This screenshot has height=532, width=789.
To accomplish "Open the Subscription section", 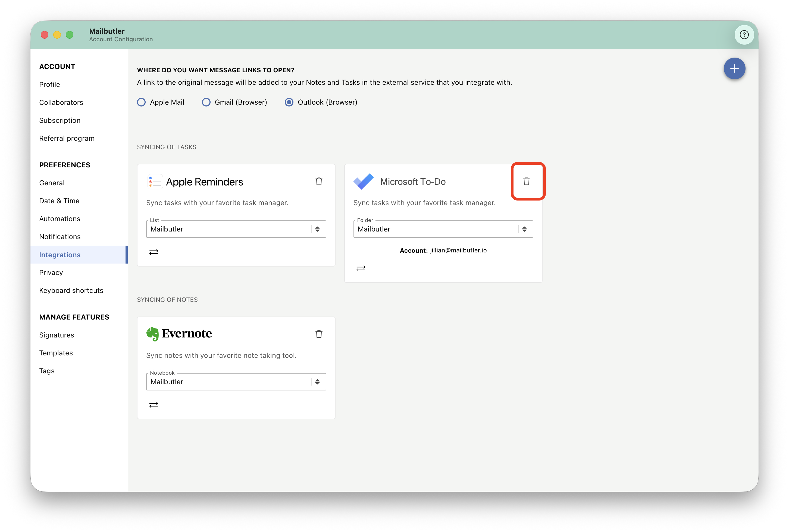I will point(60,120).
